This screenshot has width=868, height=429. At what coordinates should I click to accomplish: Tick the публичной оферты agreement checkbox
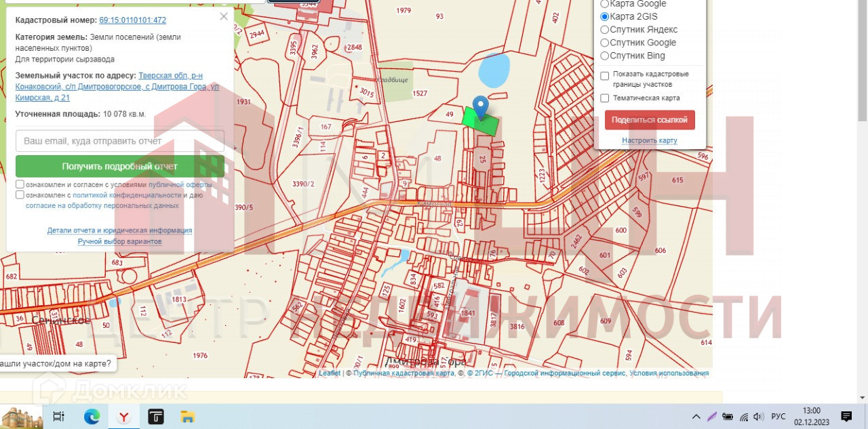[20, 184]
